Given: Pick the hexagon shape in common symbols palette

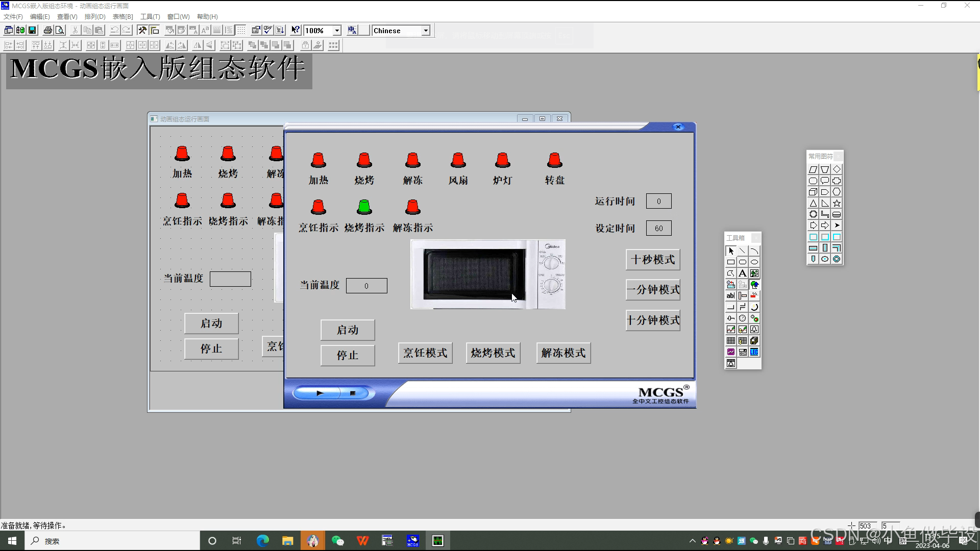Looking at the screenshot, I should 837,192.
